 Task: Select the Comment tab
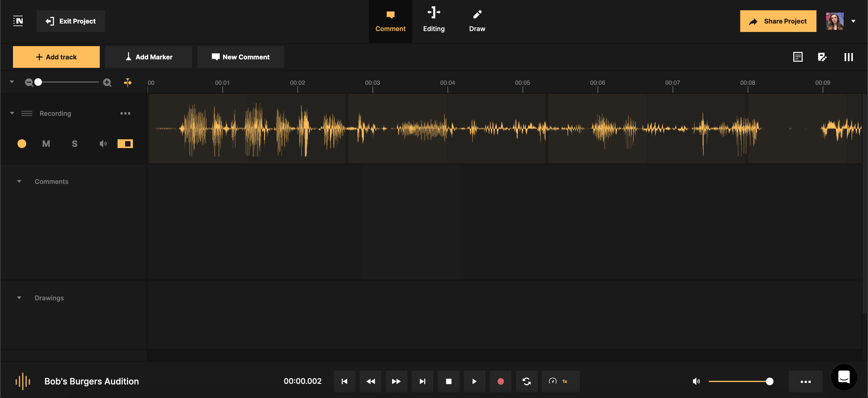click(x=390, y=20)
